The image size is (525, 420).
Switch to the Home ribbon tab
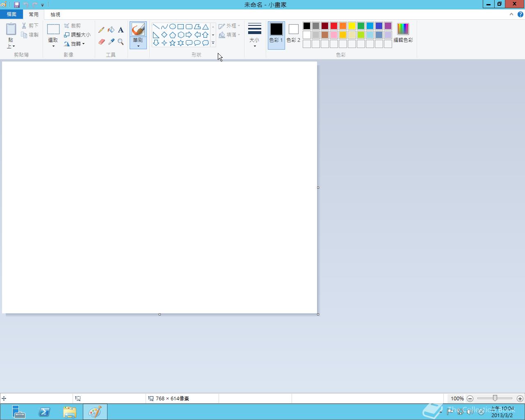pyautogui.click(x=34, y=14)
